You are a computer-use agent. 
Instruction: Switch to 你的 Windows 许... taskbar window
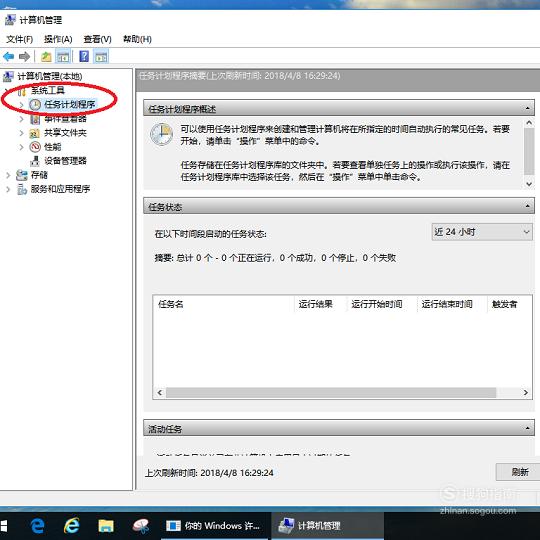[214, 526]
